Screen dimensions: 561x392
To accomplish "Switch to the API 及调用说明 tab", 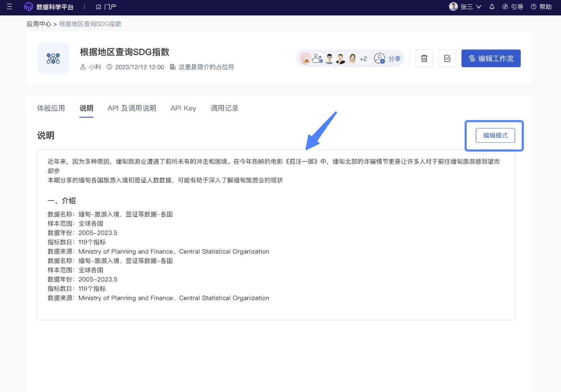I will pos(132,108).
